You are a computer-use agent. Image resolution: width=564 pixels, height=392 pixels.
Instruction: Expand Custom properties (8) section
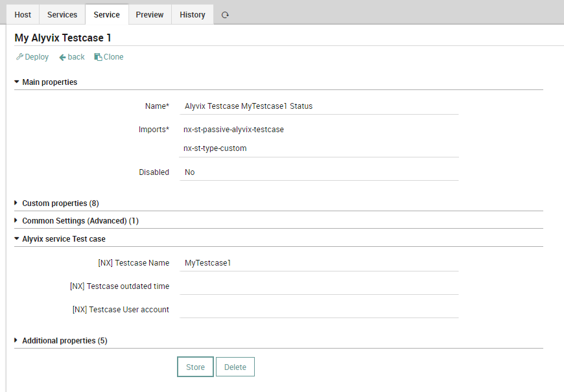point(60,203)
